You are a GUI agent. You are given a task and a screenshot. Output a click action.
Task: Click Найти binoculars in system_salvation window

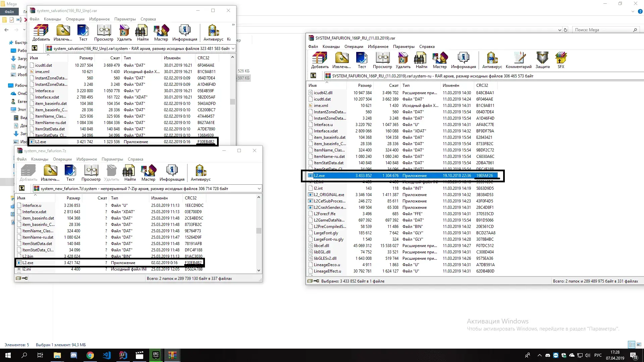(143, 33)
